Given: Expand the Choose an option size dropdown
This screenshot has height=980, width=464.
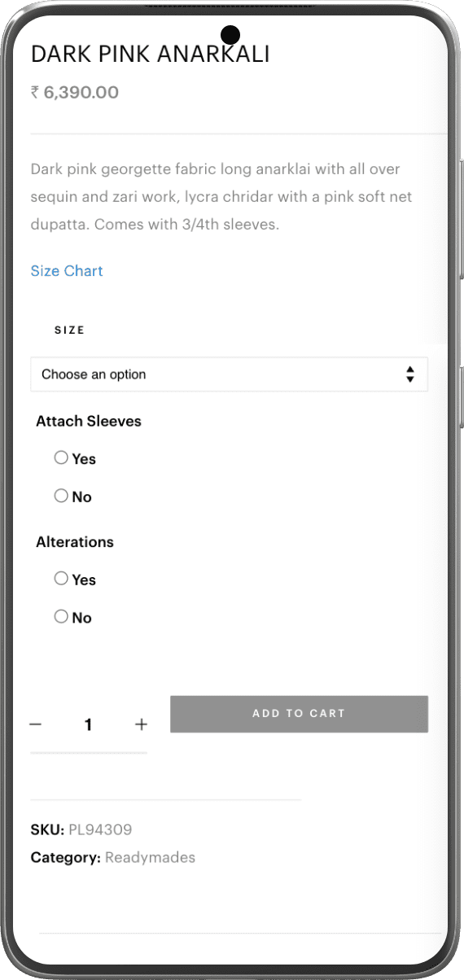Looking at the screenshot, I should pyautogui.click(x=229, y=374).
